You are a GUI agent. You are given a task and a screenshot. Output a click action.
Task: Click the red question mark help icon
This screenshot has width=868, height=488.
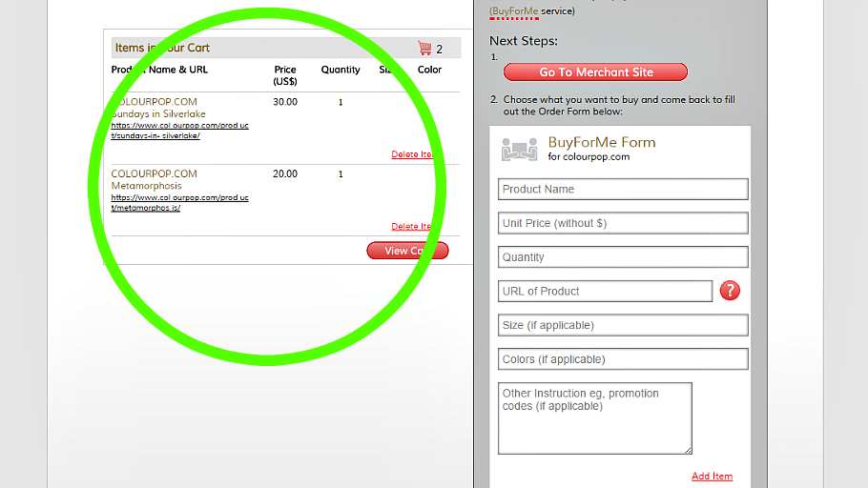[x=730, y=291]
